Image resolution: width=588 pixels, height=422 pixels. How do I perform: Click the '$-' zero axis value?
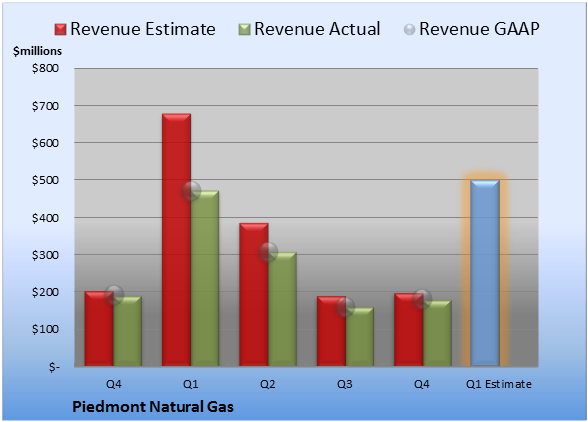click(x=54, y=367)
